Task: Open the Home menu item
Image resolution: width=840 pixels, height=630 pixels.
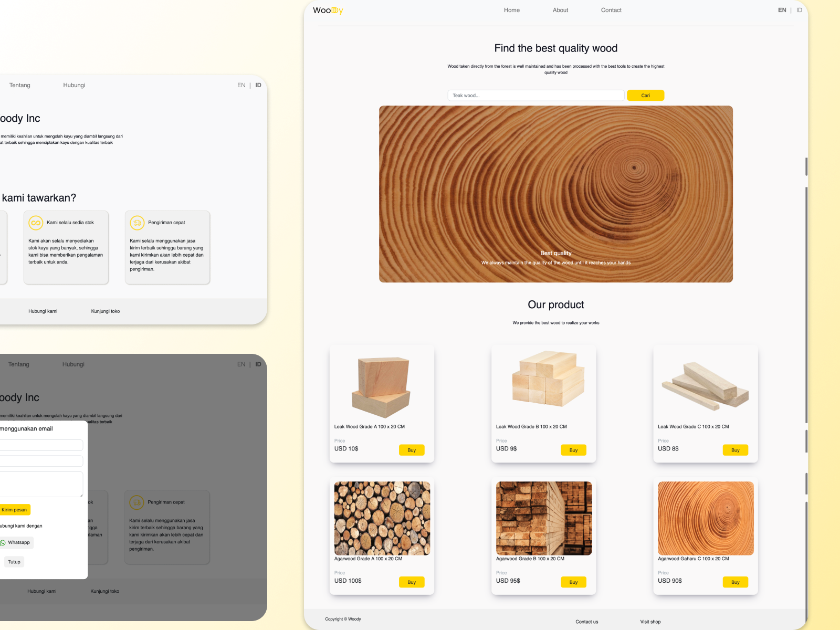Action: [x=511, y=10]
